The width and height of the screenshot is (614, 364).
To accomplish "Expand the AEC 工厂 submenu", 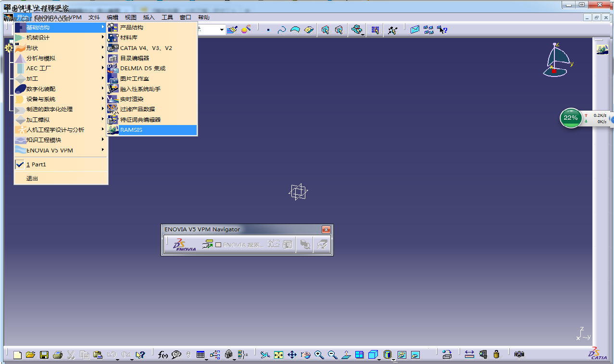I will click(61, 68).
